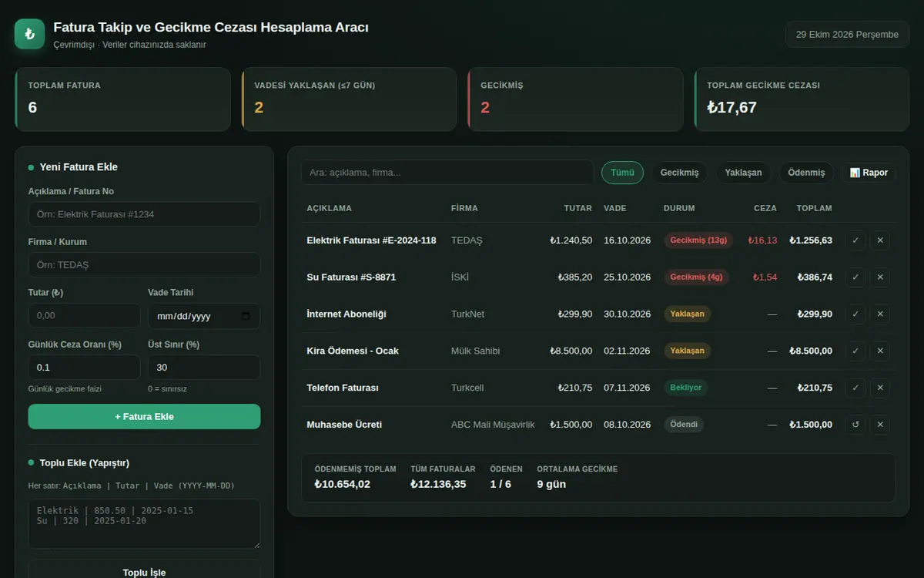This screenshot has height=578, width=924.
Task: Filter list by Gecikmiş invoices
Action: pyautogui.click(x=680, y=173)
